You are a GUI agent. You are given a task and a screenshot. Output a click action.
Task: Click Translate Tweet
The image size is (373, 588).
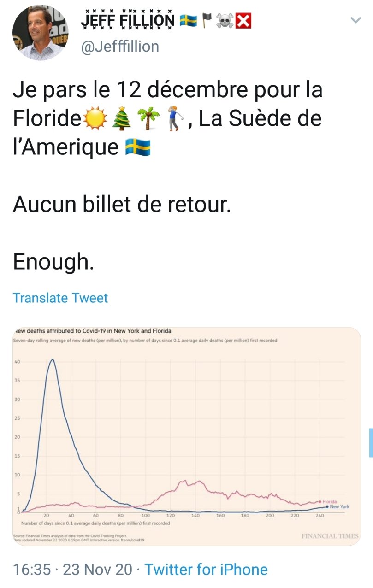(x=60, y=298)
